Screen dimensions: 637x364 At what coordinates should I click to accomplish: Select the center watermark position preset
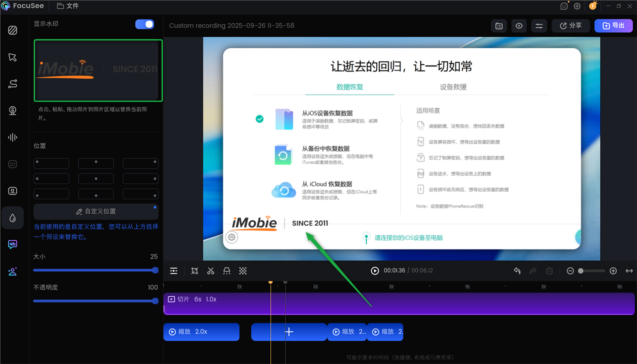96,178
